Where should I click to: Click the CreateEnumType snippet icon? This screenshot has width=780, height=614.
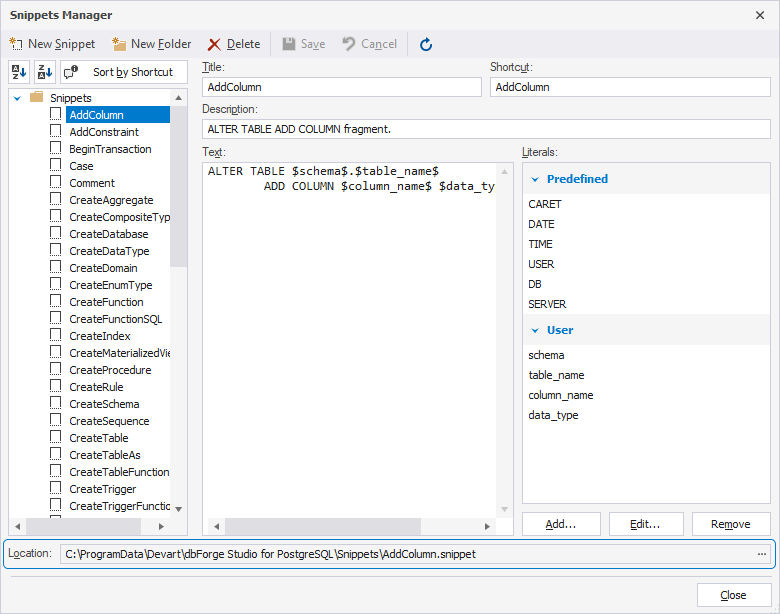(56, 284)
